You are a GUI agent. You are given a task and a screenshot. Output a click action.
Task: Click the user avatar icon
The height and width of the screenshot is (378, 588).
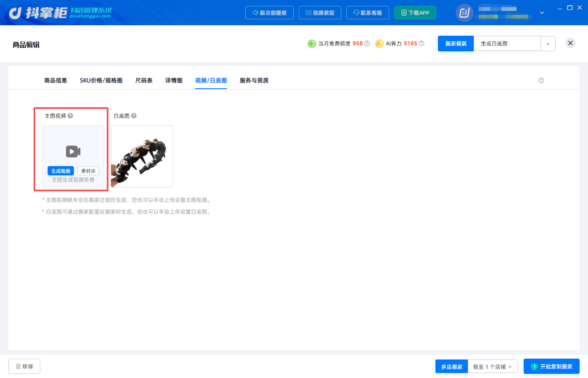click(464, 13)
